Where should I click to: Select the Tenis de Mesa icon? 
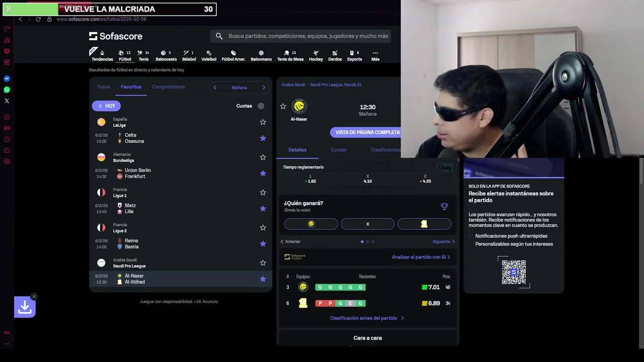290,55
